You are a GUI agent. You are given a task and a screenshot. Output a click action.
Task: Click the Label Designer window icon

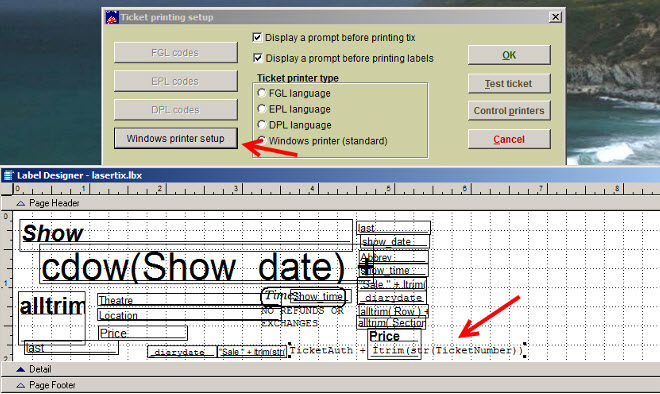click(8, 176)
